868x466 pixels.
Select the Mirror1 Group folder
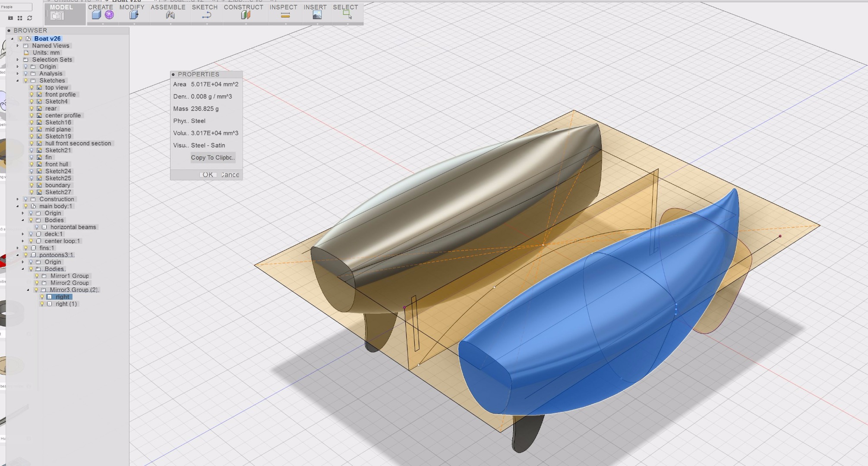click(x=69, y=276)
